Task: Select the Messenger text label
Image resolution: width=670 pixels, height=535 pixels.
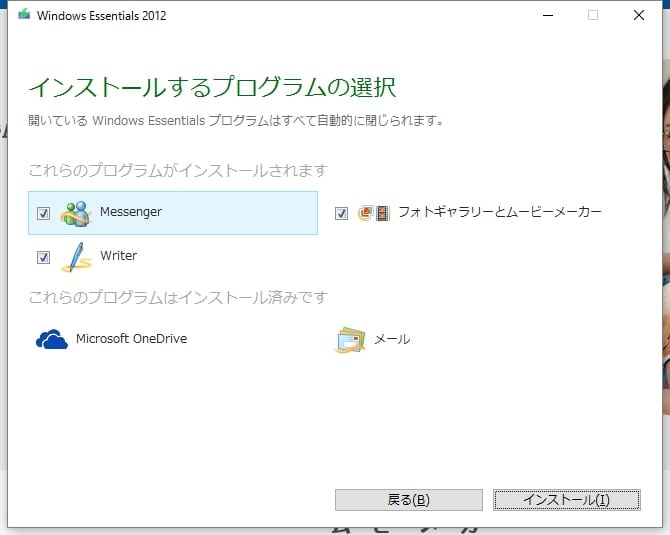Action: click(x=130, y=212)
